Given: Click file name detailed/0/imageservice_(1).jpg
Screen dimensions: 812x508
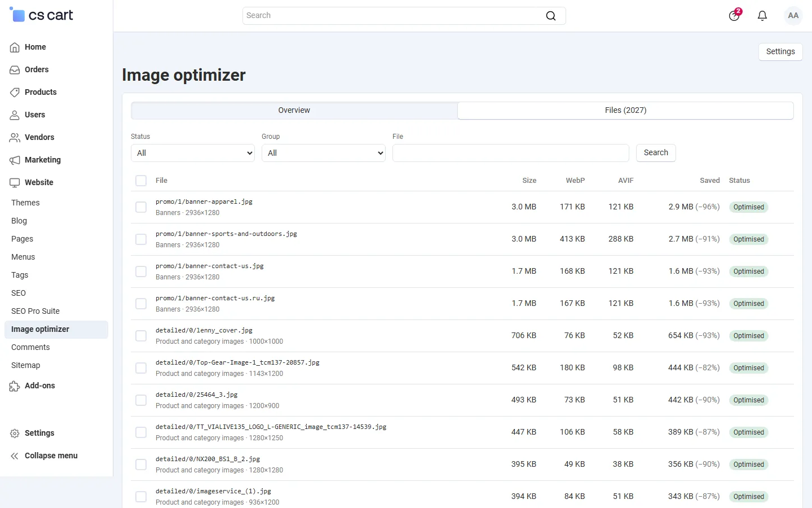Looking at the screenshot, I should (213, 492).
